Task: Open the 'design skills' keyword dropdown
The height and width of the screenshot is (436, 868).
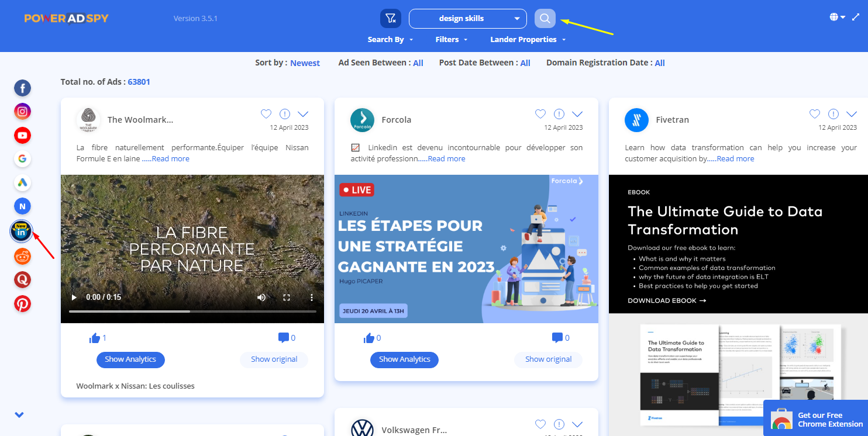Action: 468,19
